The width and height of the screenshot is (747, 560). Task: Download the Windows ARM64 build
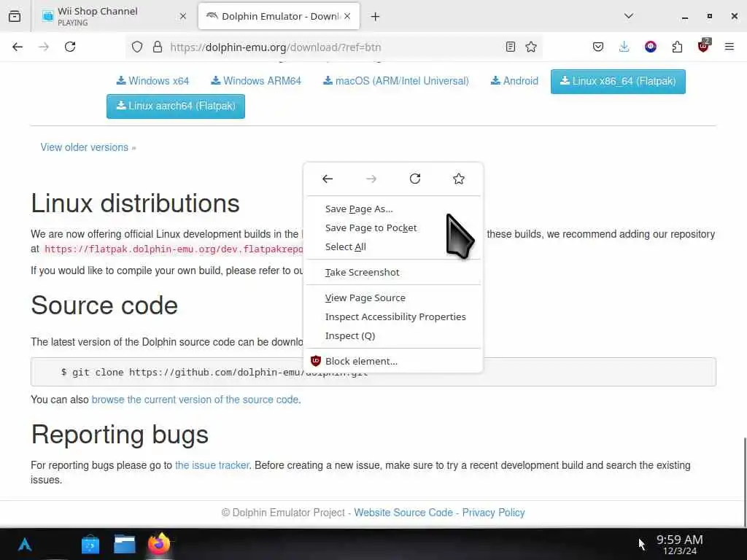pyautogui.click(x=256, y=81)
